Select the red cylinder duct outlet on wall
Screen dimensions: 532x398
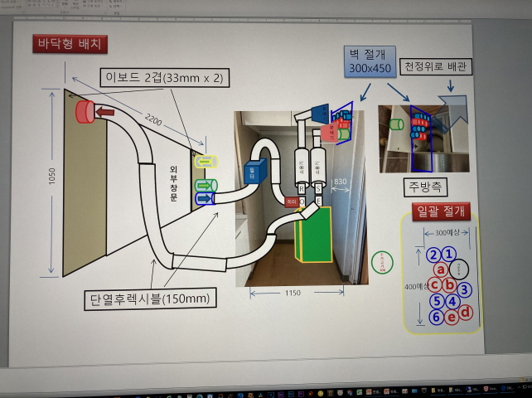pos(85,111)
